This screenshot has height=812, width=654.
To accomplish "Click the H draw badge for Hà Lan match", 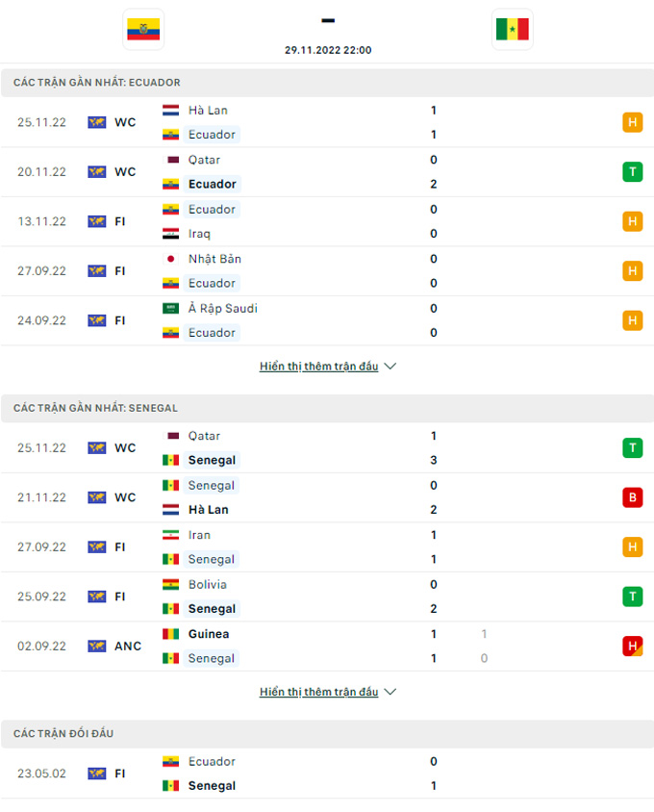I will pos(632,122).
